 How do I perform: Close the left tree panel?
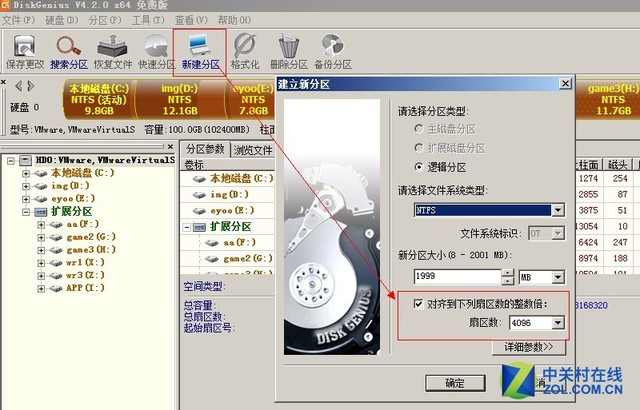click(171, 146)
